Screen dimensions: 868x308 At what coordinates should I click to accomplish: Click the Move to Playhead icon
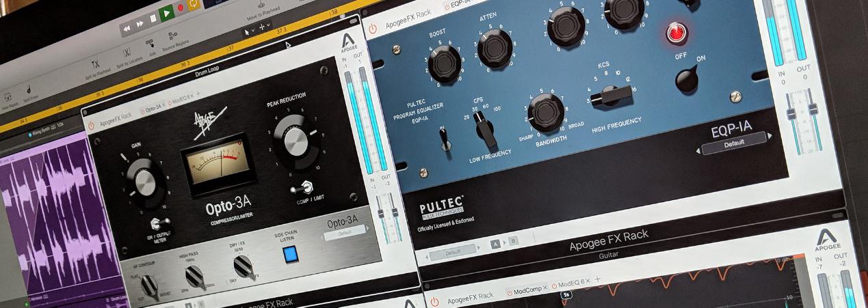[x=262, y=5]
